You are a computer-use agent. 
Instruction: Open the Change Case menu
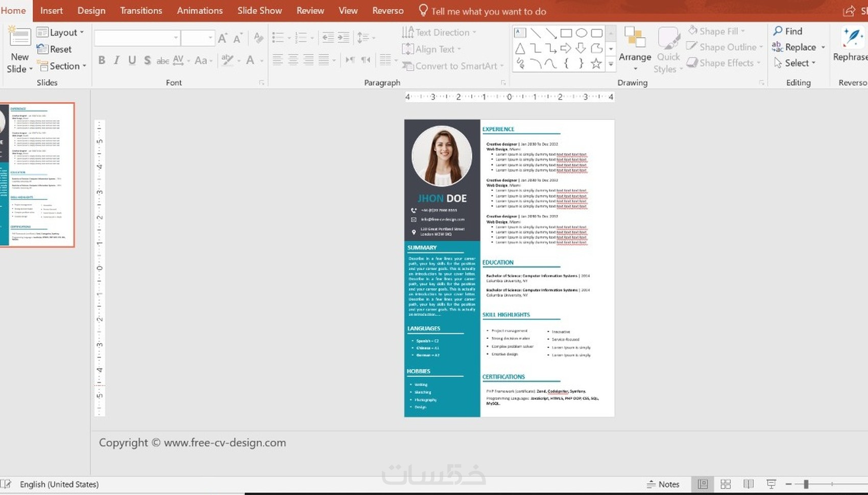[x=203, y=60]
